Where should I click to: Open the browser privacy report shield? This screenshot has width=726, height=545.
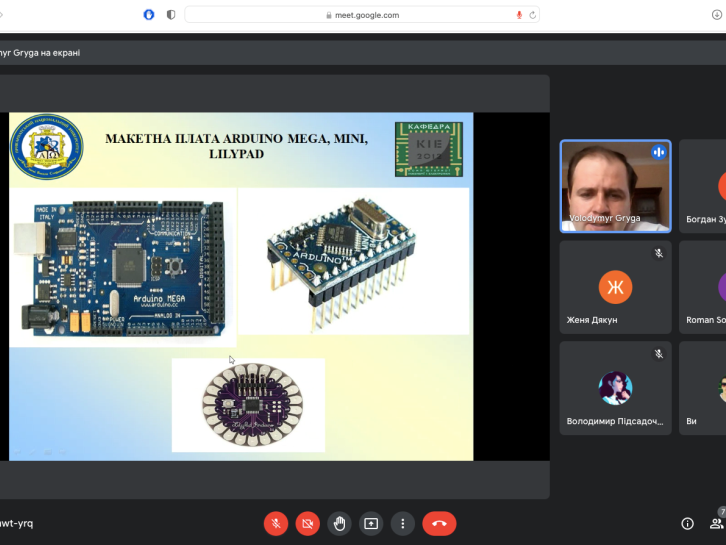tap(171, 15)
